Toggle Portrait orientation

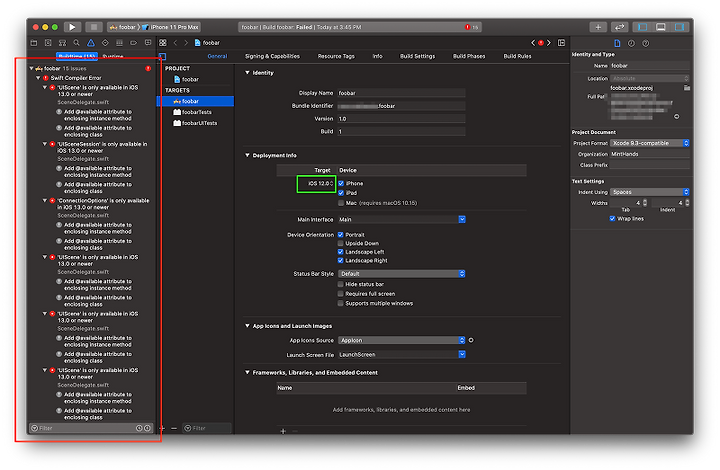(341, 235)
